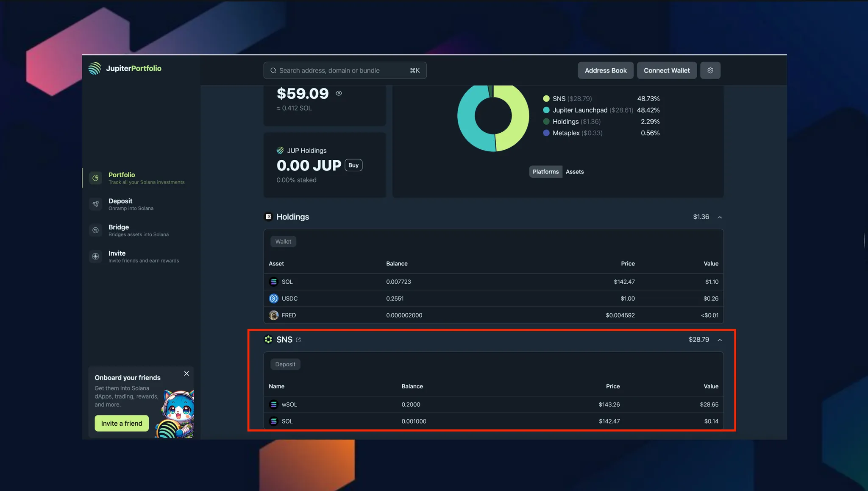Click the SNS legend color dot

tap(546, 99)
